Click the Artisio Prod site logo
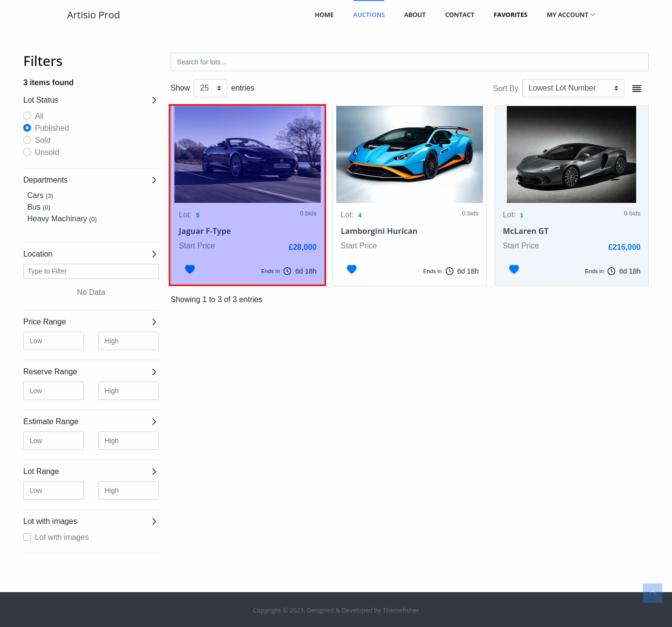This screenshot has height=627, width=672. [94, 15]
